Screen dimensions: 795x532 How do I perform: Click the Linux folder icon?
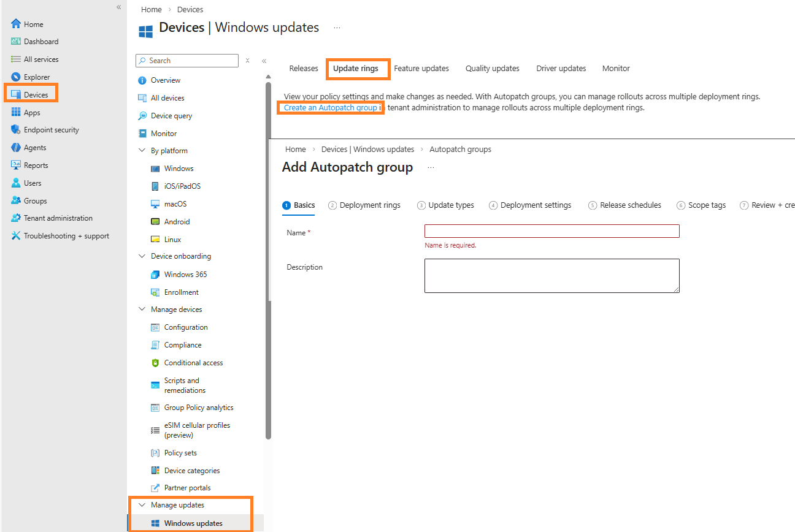point(155,240)
